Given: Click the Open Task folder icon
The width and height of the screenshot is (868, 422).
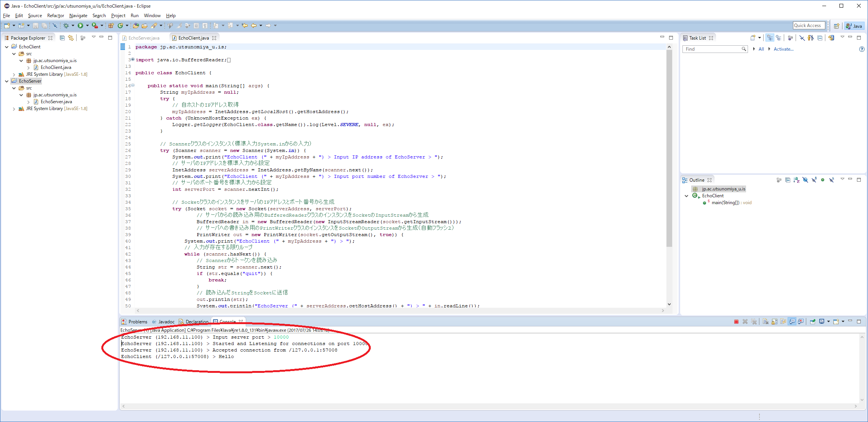Looking at the screenshot, I should click(x=144, y=26).
